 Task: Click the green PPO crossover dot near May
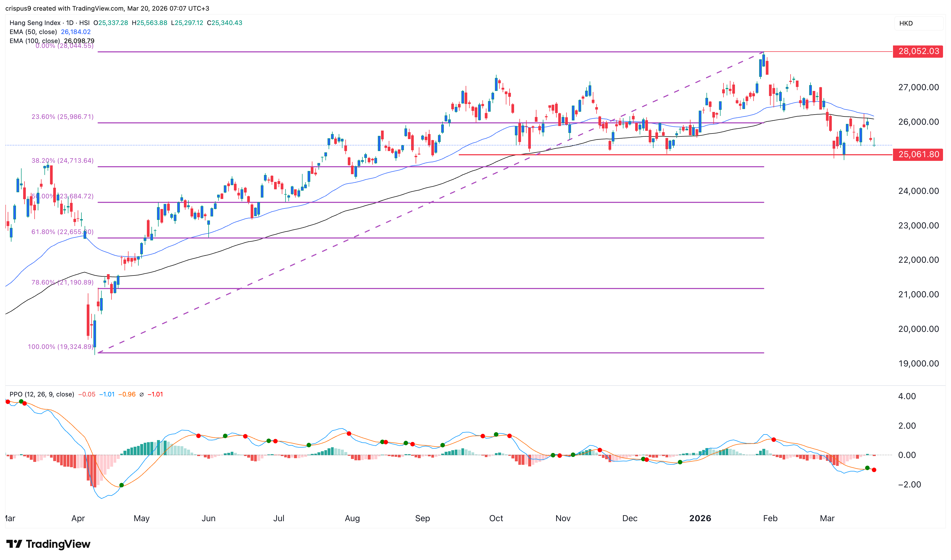(122, 485)
